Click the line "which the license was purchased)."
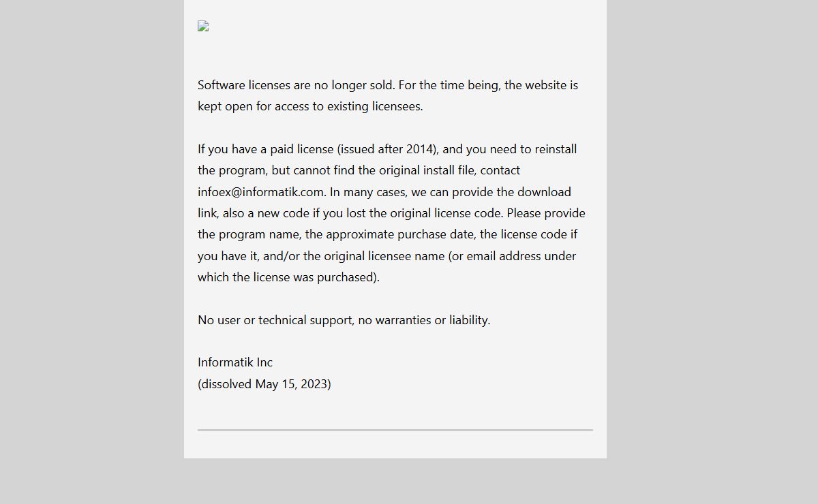The image size is (818, 504). [288, 277]
